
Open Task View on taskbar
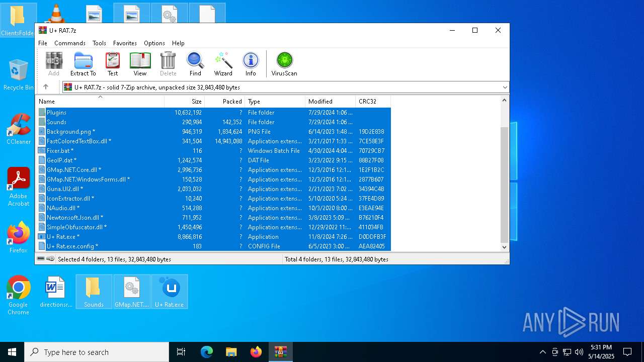click(181, 352)
